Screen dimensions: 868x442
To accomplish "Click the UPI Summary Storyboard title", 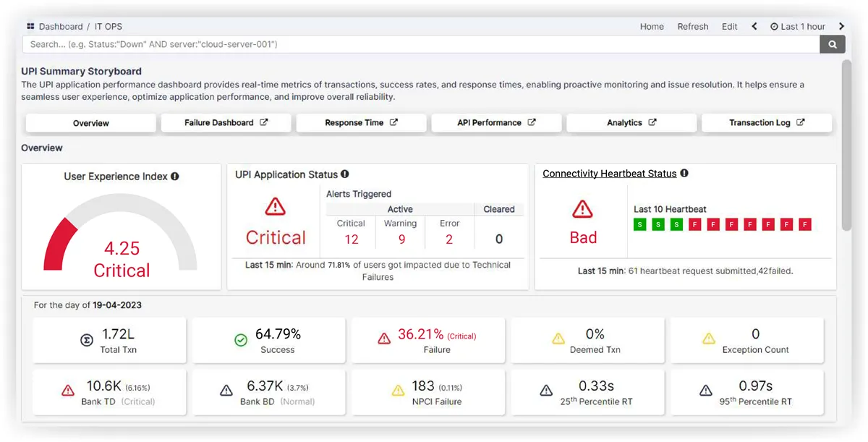I will [81, 72].
